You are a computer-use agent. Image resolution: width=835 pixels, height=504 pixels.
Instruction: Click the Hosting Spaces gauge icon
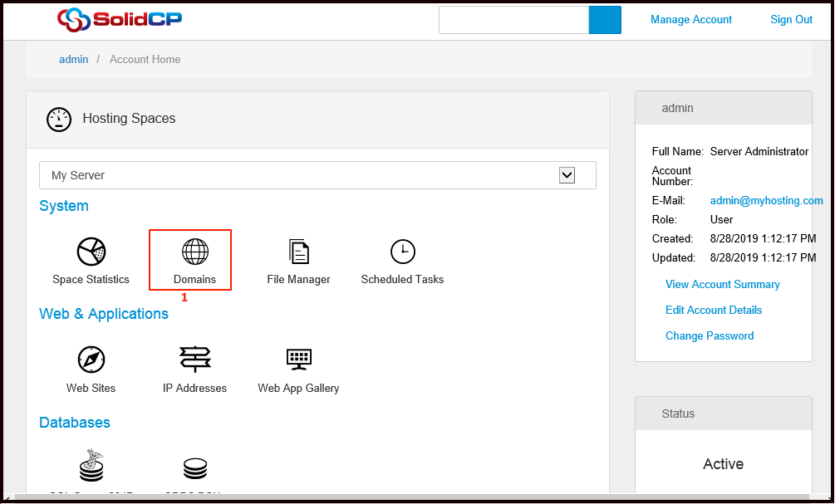pyautogui.click(x=59, y=119)
